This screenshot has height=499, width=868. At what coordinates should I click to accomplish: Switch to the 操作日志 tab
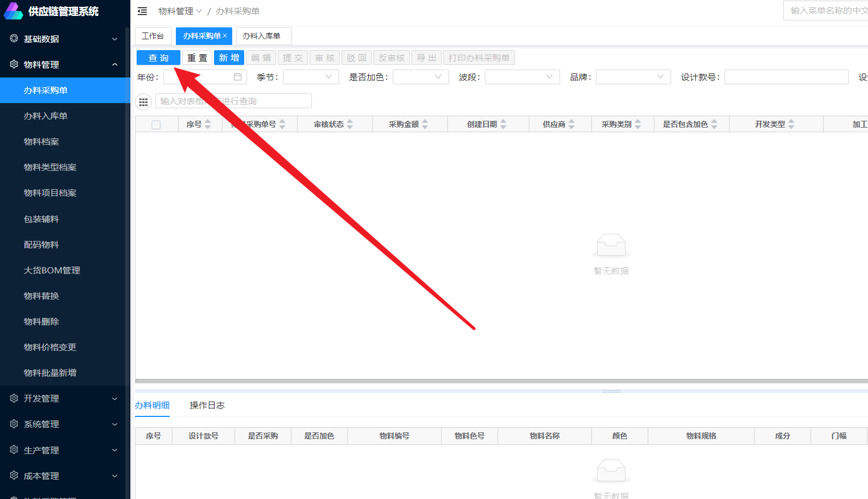click(207, 405)
